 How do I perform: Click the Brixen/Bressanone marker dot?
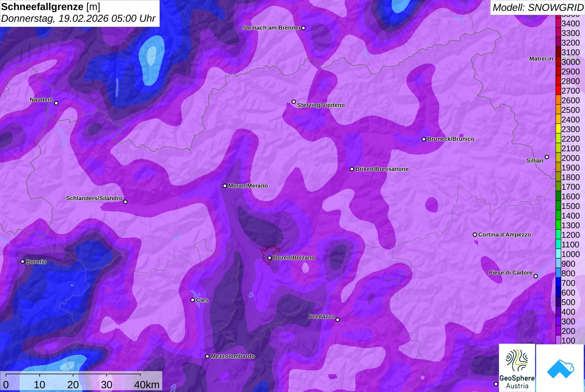pos(352,169)
